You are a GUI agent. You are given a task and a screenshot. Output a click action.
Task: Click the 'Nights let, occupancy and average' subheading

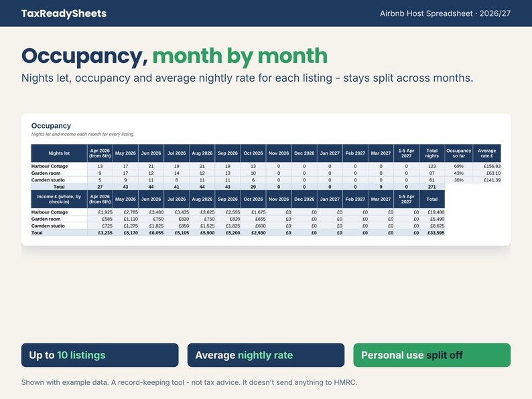[247, 78]
